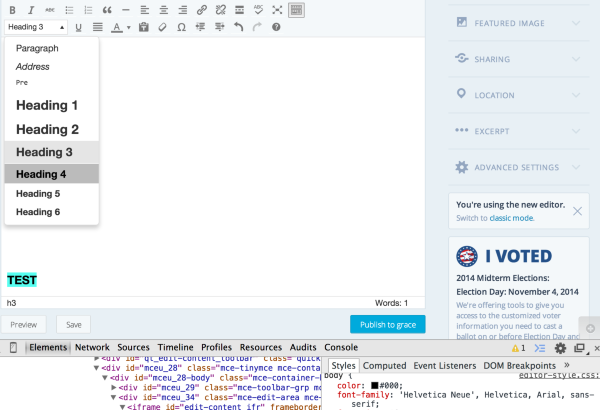The image size is (600, 410).
Task: Choose Paragraph from the format list
Action: (x=52, y=48)
